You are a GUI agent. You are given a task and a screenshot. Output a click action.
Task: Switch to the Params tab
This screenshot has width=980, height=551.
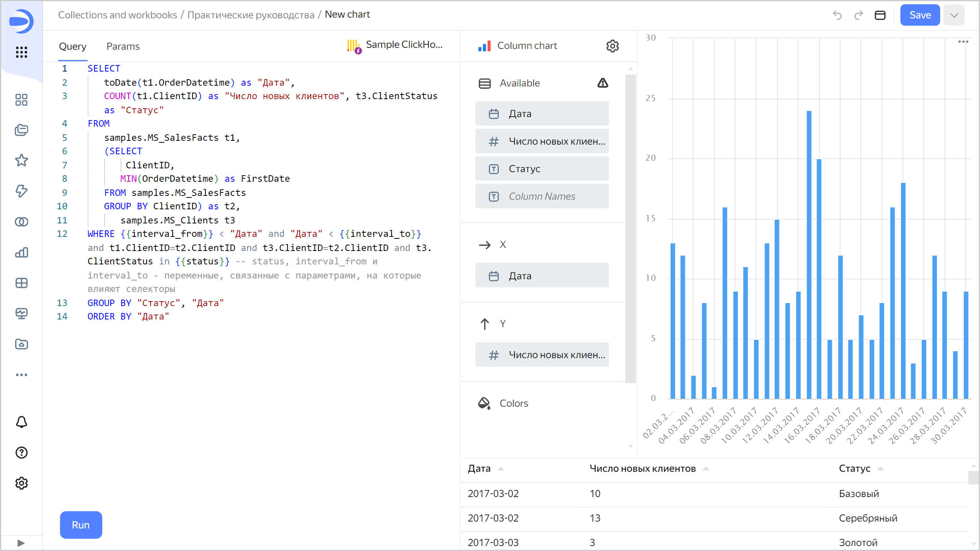(x=123, y=46)
